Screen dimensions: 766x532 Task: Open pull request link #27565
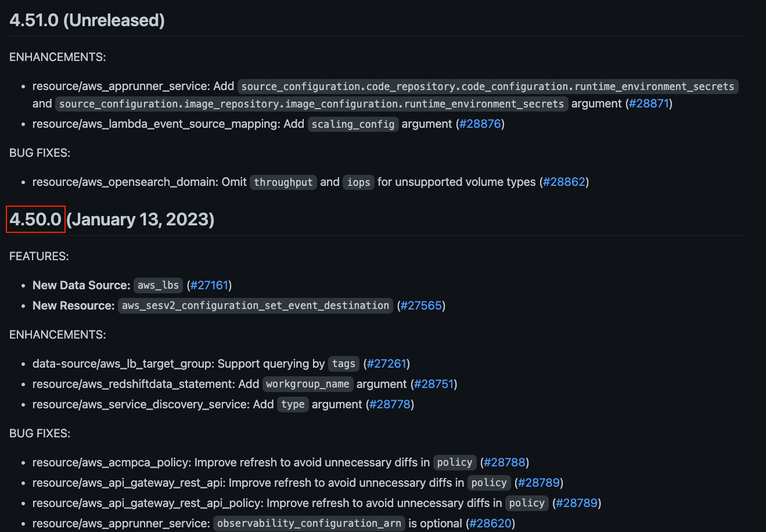(422, 306)
